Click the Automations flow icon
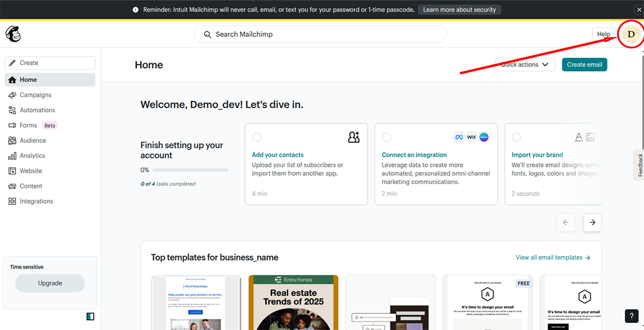 (x=13, y=110)
